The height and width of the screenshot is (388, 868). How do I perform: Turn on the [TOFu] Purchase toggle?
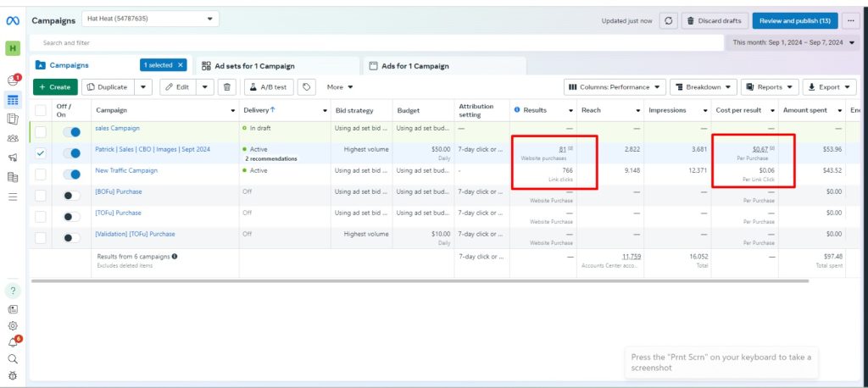pyautogui.click(x=71, y=216)
